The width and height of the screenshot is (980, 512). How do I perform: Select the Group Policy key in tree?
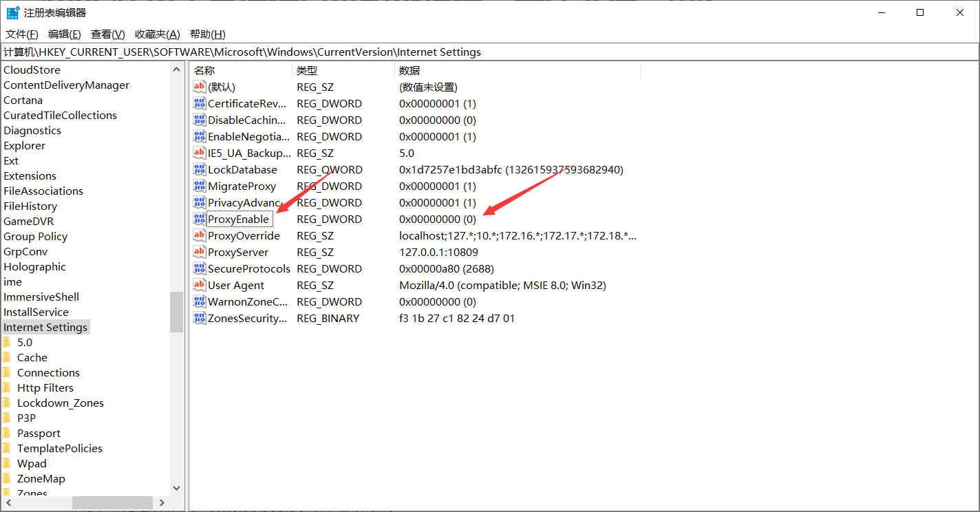tap(36, 236)
